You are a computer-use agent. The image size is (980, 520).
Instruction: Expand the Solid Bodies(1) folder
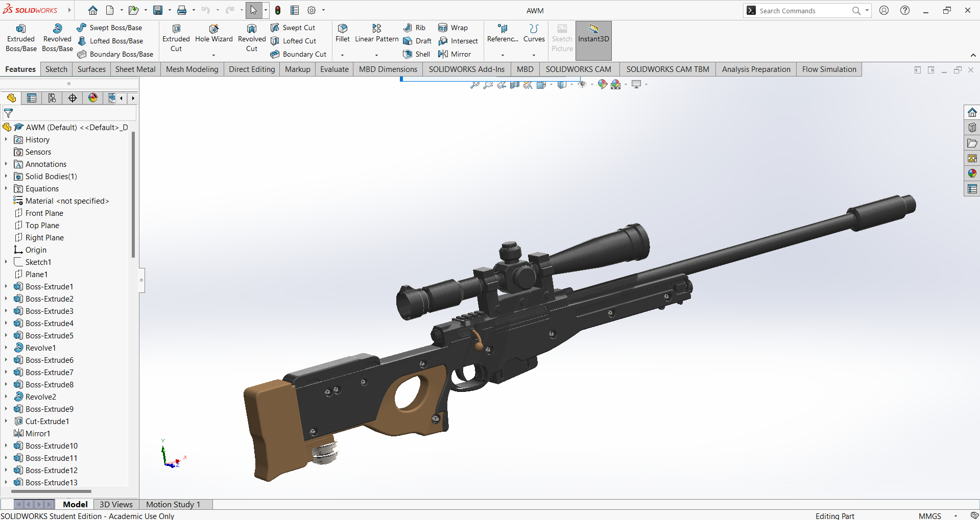(x=6, y=176)
